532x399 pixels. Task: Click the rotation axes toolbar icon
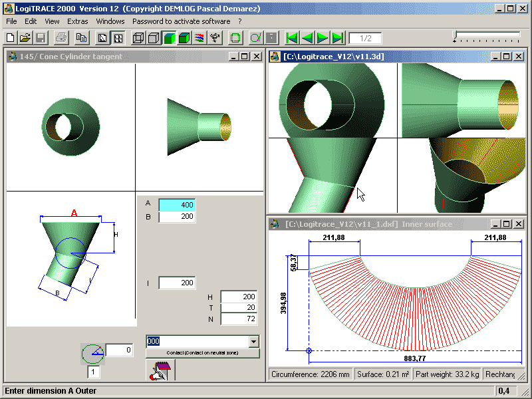tap(215, 38)
